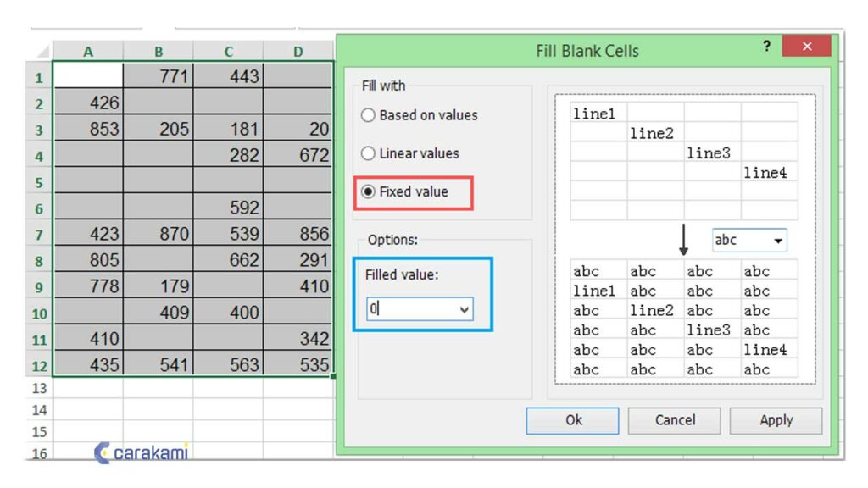Screen dimensions: 868x488
Task: Select column A header
Action: (88, 52)
